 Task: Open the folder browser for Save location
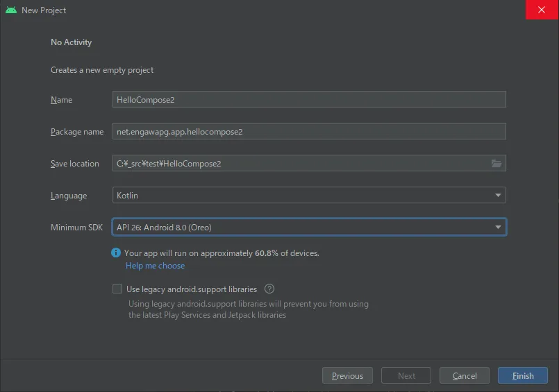tap(496, 164)
